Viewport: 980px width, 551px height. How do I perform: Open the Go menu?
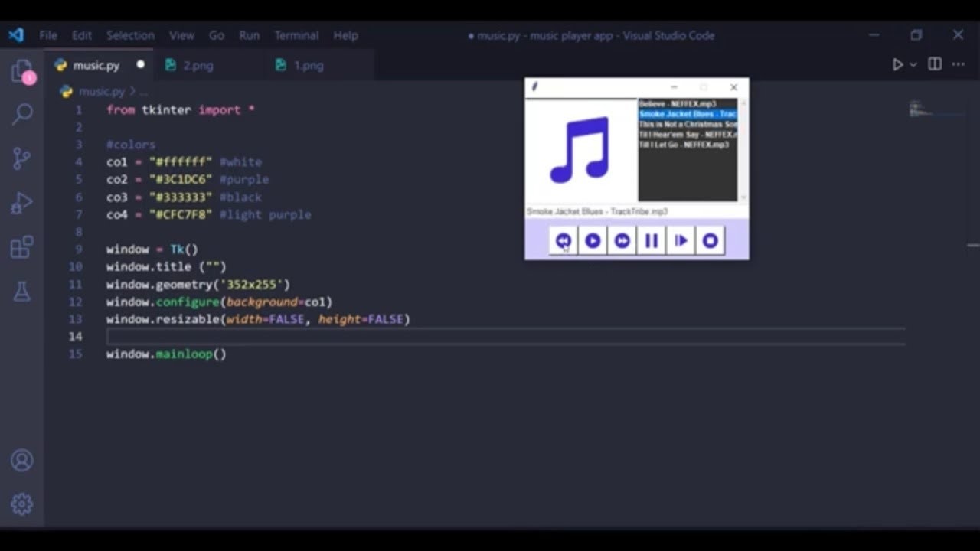coord(217,35)
